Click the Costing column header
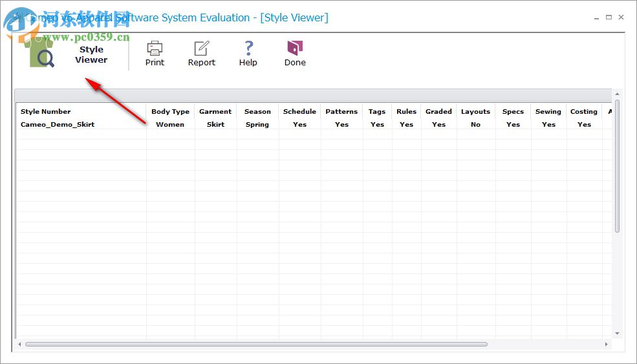Screen dimensions: 637x364 [x=584, y=111]
